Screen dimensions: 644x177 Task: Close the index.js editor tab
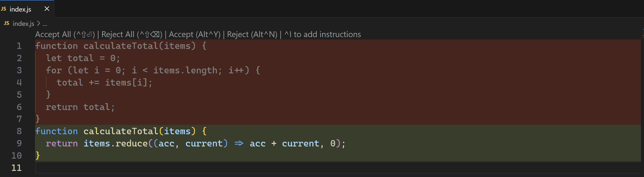47,9
